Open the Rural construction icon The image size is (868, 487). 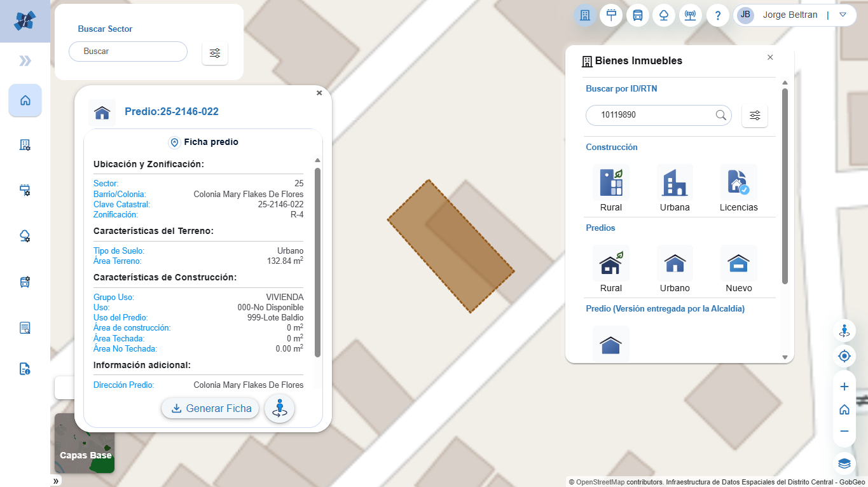pyautogui.click(x=611, y=183)
